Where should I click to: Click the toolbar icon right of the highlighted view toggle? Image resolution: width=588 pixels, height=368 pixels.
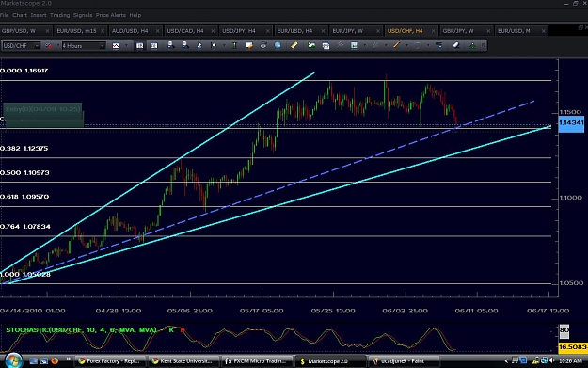(153, 46)
